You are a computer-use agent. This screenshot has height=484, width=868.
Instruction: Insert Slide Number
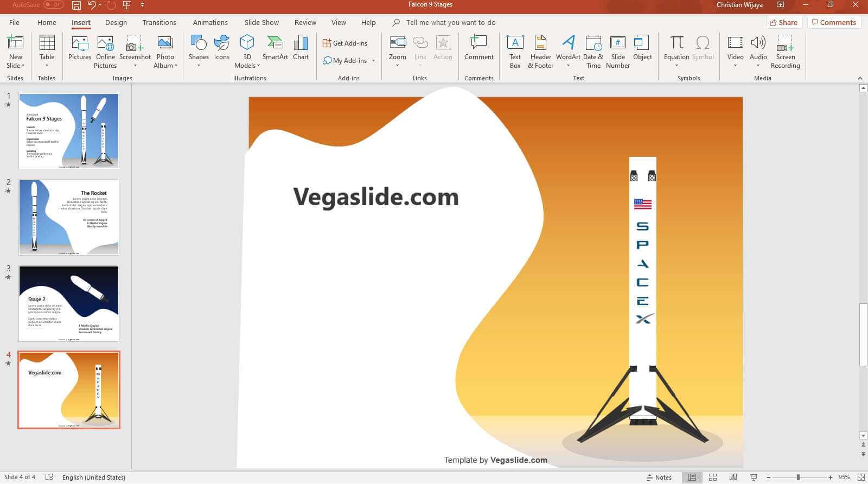[x=618, y=52]
